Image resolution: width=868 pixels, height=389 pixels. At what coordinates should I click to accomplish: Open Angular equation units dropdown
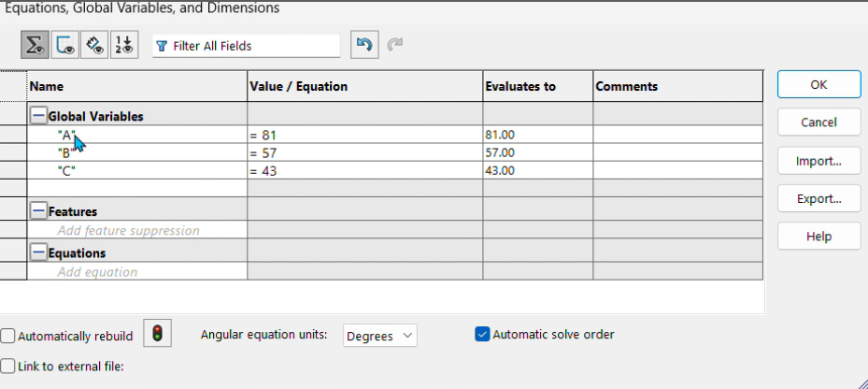(380, 335)
